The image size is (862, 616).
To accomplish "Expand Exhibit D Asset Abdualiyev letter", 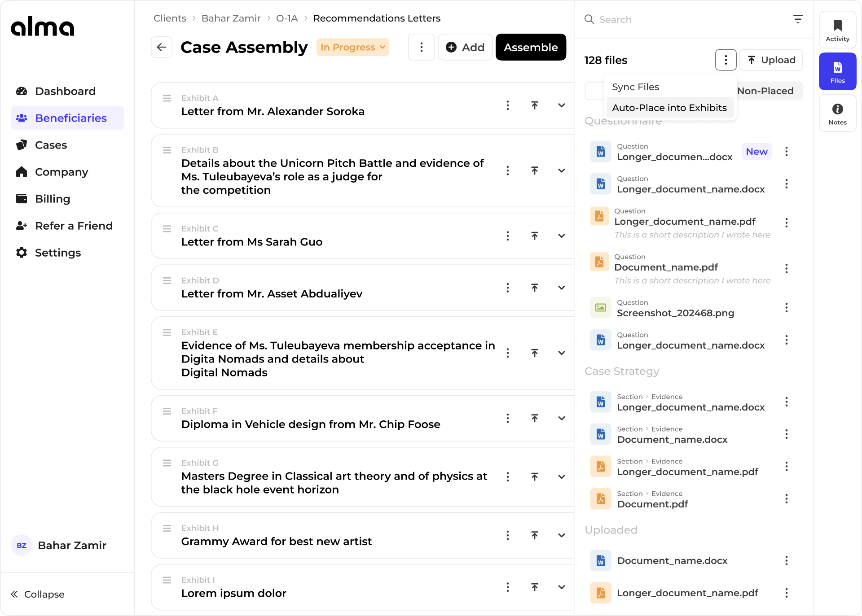I will click(562, 288).
